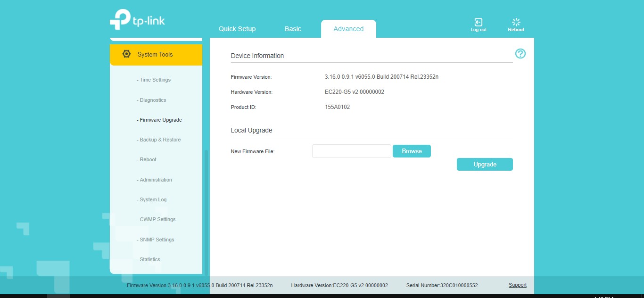
Task: Select Firmware Upgrade in sidebar
Action: [160, 120]
